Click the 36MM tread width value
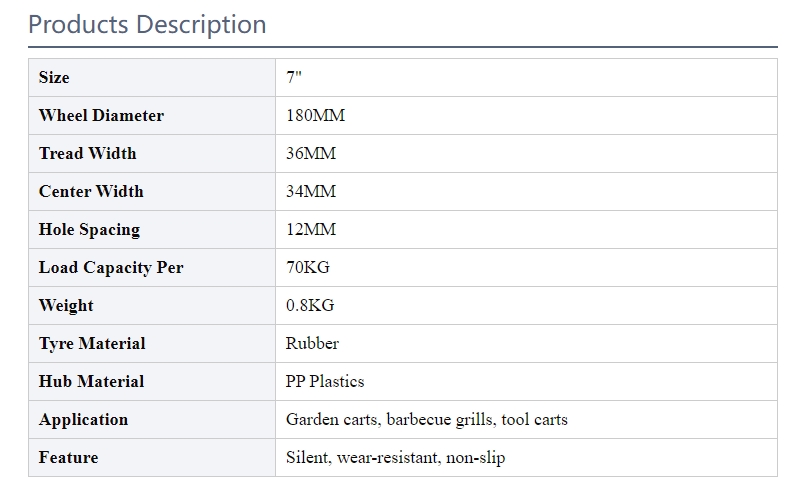810x500 pixels. [311, 153]
